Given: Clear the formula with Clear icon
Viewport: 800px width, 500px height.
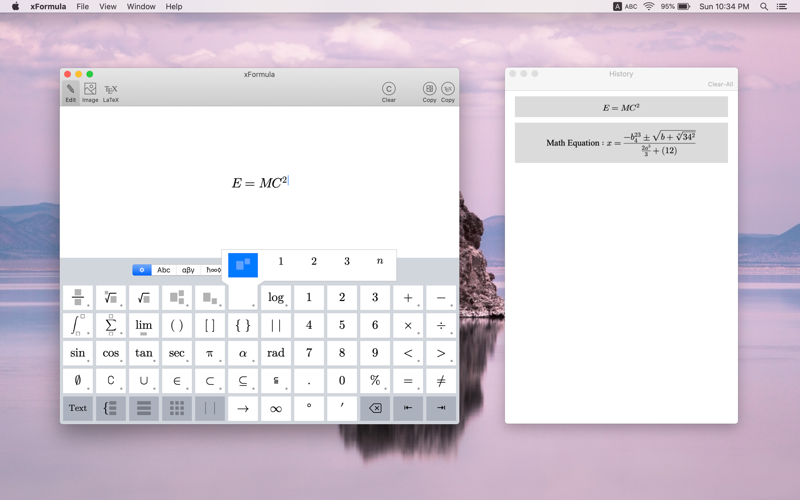Looking at the screenshot, I should pyautogui.click(x=389, y=92).
